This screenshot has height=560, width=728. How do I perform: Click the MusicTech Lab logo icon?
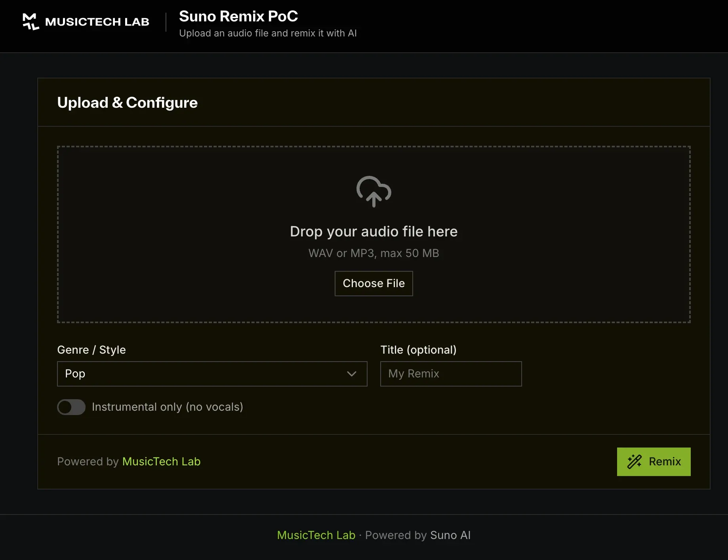click(31, 22)
